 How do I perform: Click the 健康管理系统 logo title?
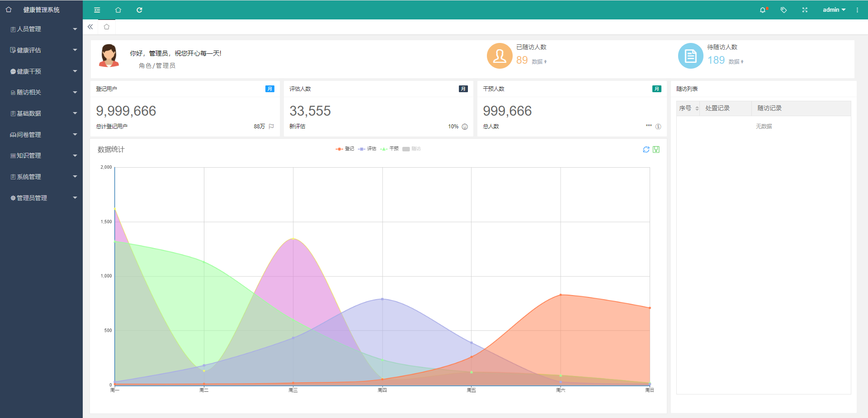pos(41,10)
